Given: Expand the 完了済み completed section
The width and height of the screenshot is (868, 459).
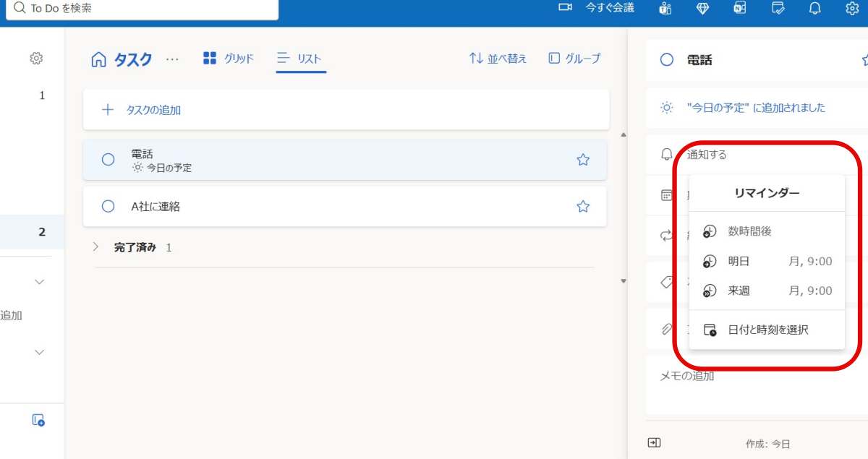Looking at the screenshot, I should tap(95, 246).
